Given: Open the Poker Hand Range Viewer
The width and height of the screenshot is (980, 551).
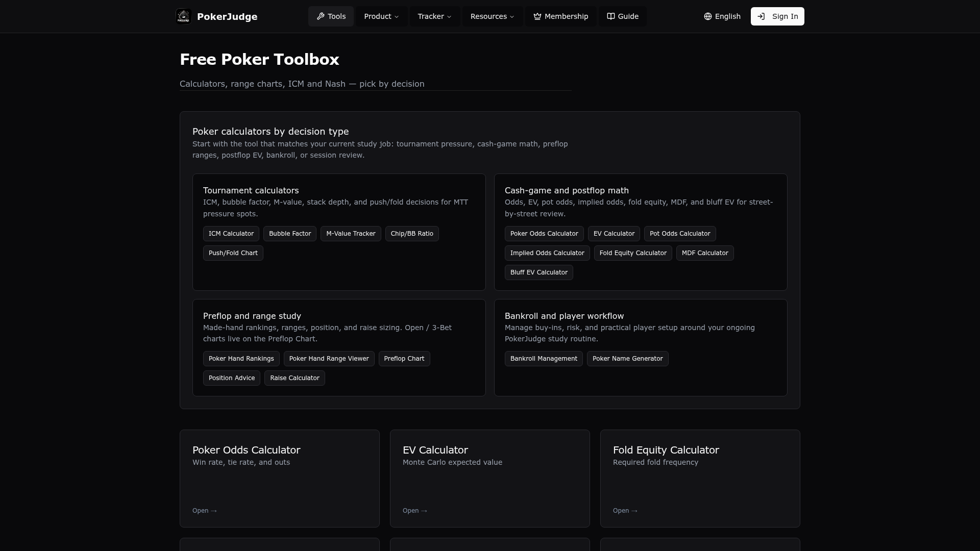Looking at the screenshot, I should tap(329, 359).
